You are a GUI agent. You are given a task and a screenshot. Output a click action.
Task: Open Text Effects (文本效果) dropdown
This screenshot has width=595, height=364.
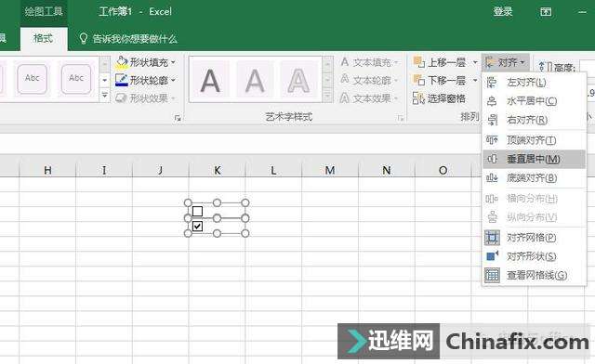369,98
